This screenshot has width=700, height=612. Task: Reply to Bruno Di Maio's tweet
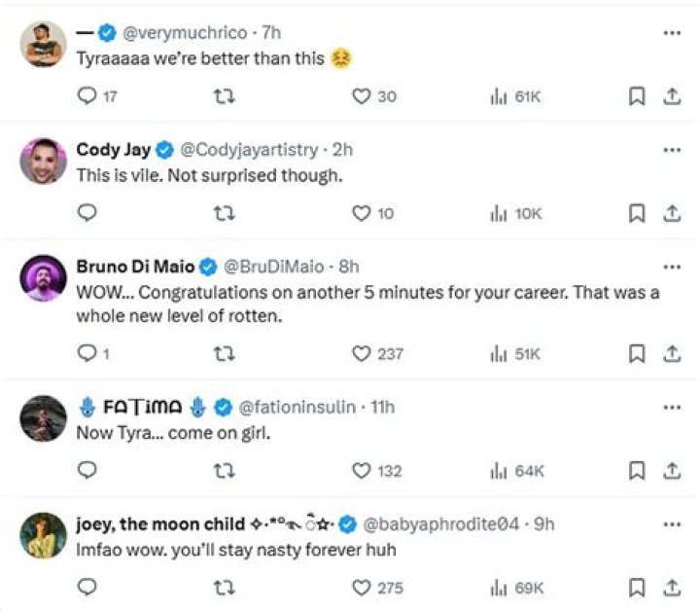(x=87, y=353)
